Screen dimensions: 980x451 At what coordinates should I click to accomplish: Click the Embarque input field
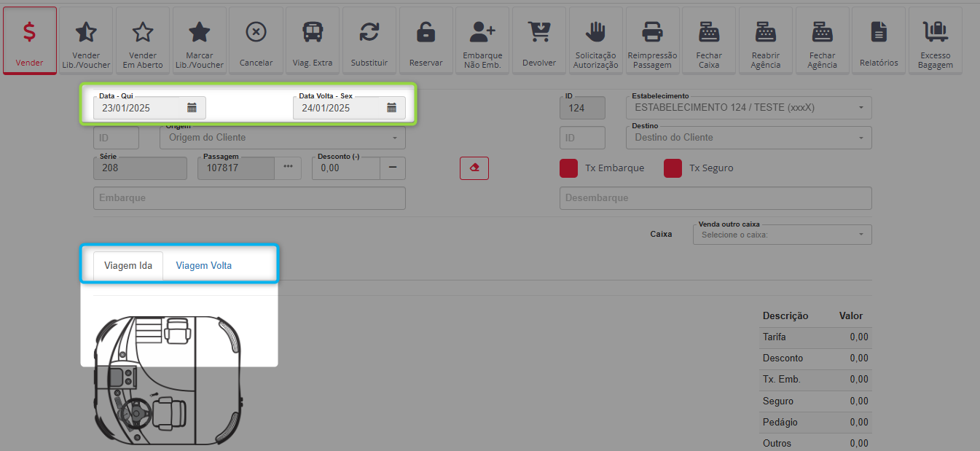[249, 198]
